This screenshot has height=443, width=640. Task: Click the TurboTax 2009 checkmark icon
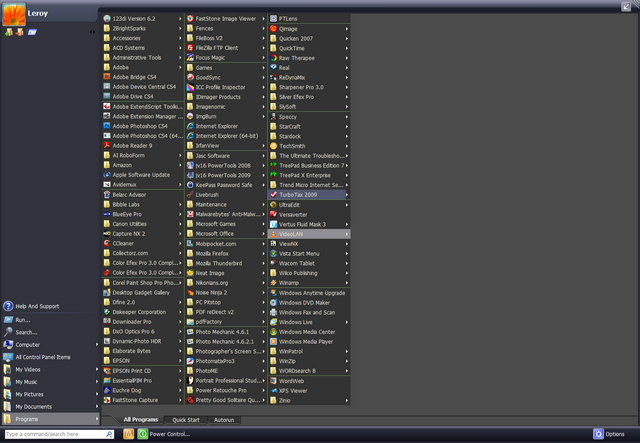273,194
